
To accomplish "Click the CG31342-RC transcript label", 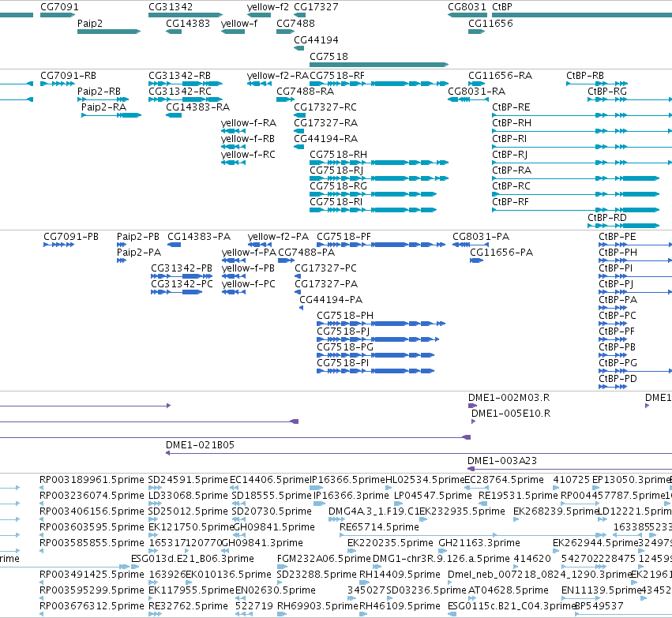I will 180,92.
